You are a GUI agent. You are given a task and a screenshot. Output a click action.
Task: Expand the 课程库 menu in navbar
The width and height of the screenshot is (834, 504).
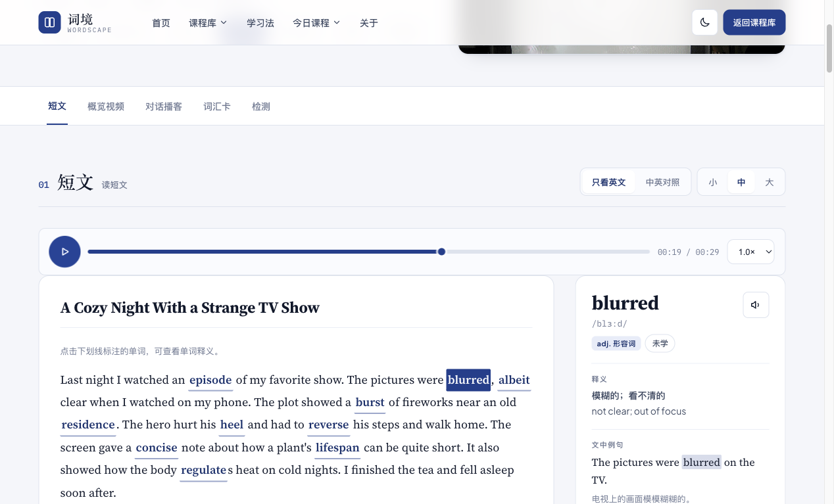(208, 22)
